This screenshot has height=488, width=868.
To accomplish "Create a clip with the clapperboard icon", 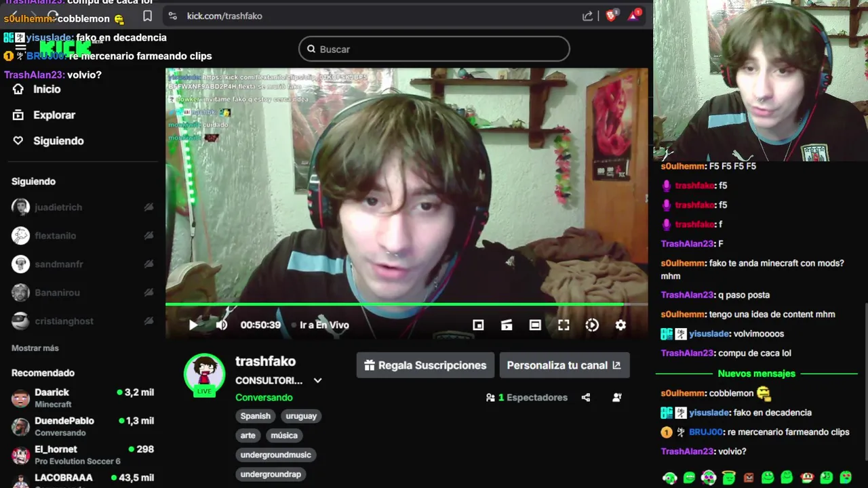I will (x=507, y=325).
